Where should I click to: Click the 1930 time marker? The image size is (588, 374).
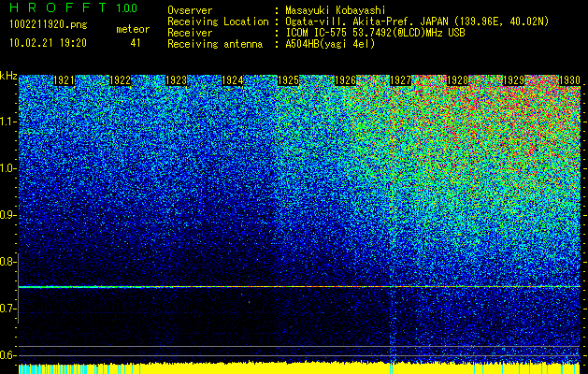point(569,80)
